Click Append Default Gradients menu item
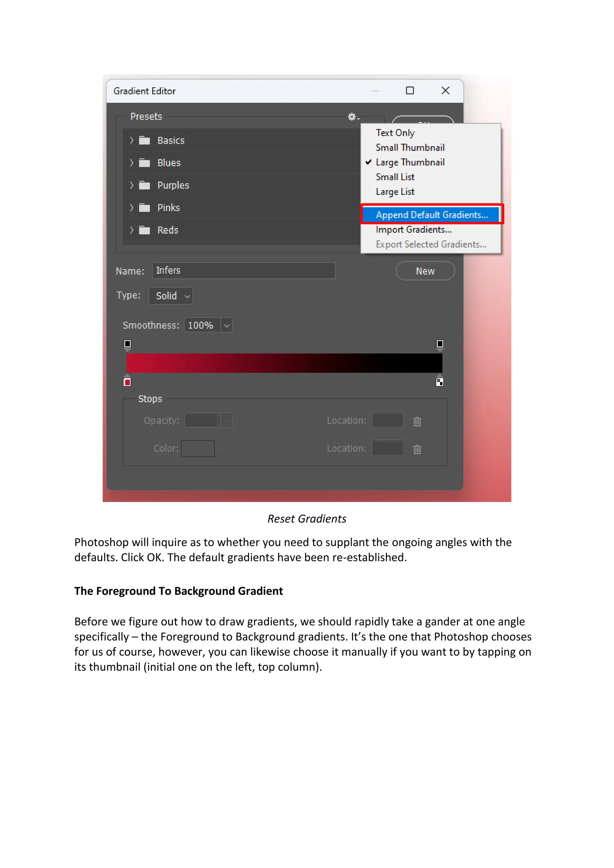 click(x=432, y=215)
